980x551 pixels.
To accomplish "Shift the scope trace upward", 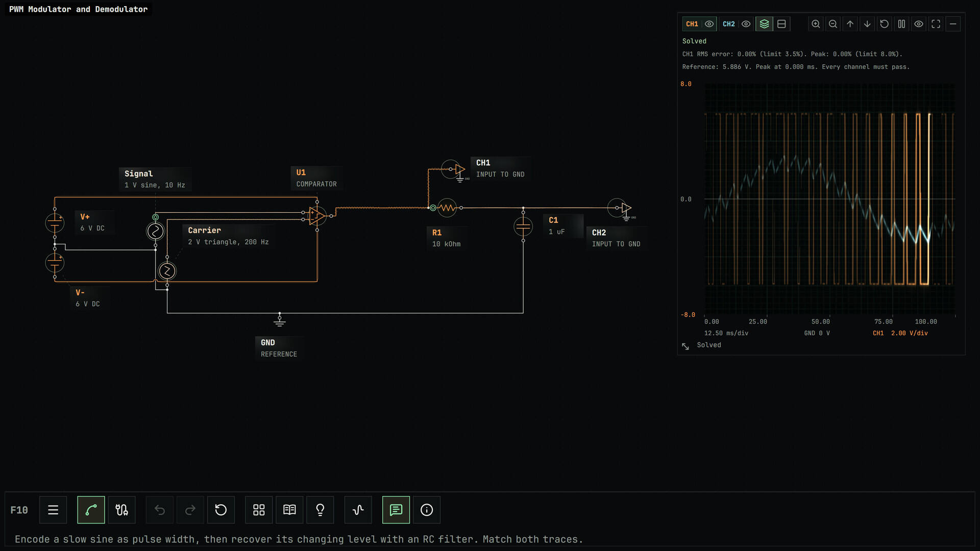I will tap(850, 24).
